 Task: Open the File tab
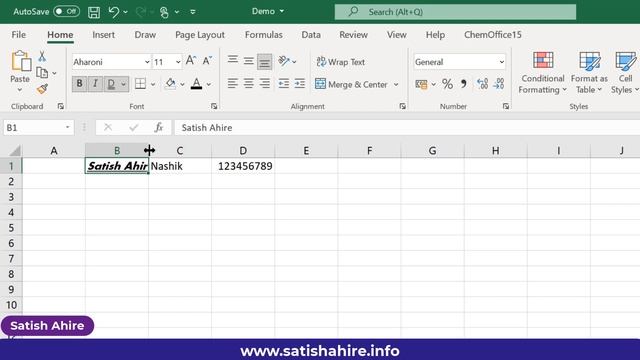point(18,35)
